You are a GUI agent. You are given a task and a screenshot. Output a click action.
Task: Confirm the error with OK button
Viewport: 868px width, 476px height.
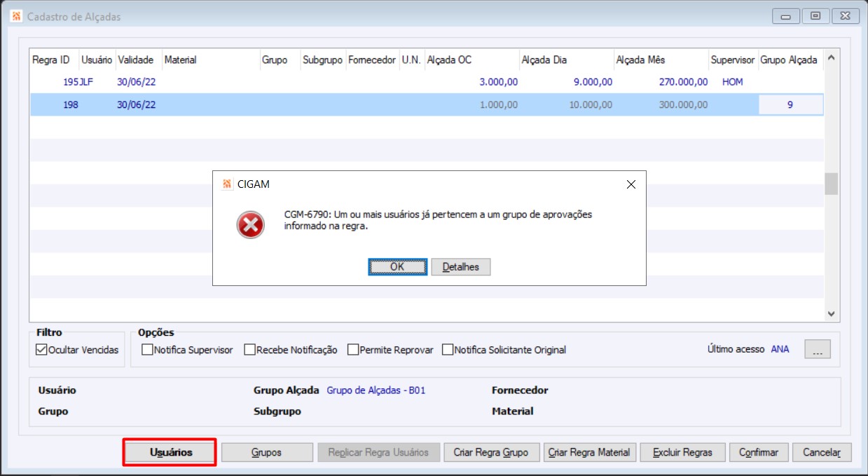[x=397, y=266]
